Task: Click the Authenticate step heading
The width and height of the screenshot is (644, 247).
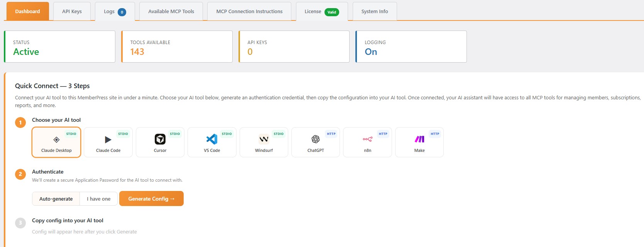Action: click(48, 172)
